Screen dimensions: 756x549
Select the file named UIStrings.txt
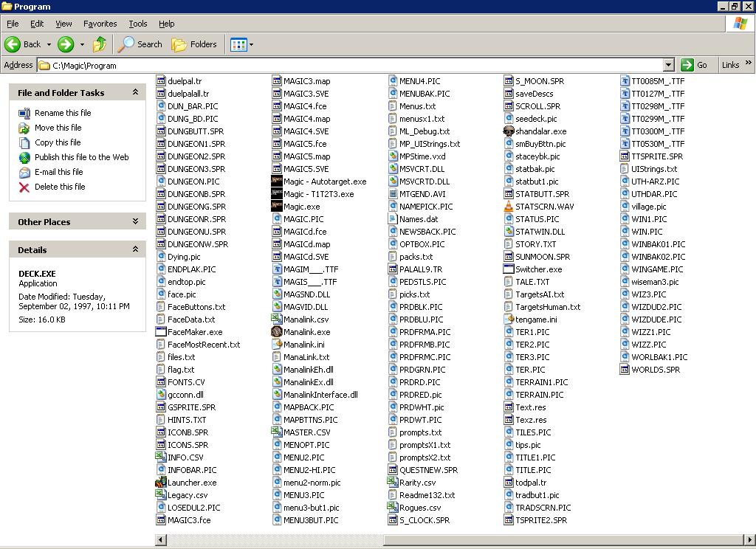point(654,169)
